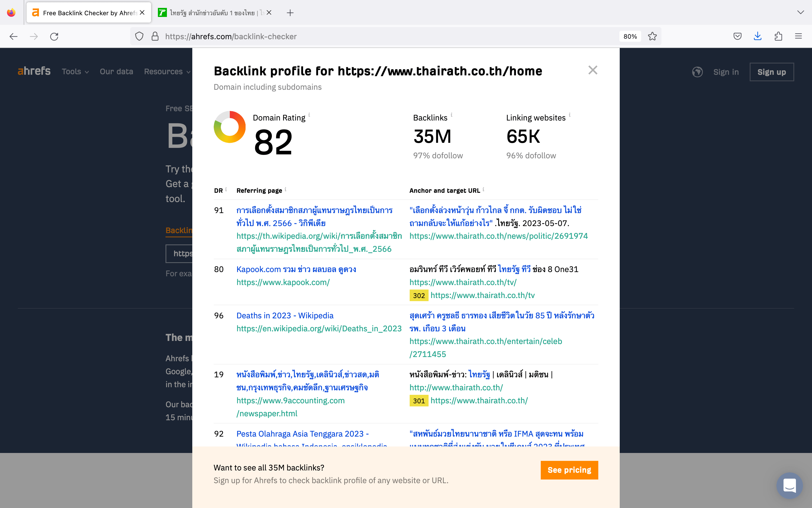This screenshot has height=508, width=812.
Task: Open the thairath.co.th/news/politic/2691974 target URL
Action: click(x=498, y=236)
